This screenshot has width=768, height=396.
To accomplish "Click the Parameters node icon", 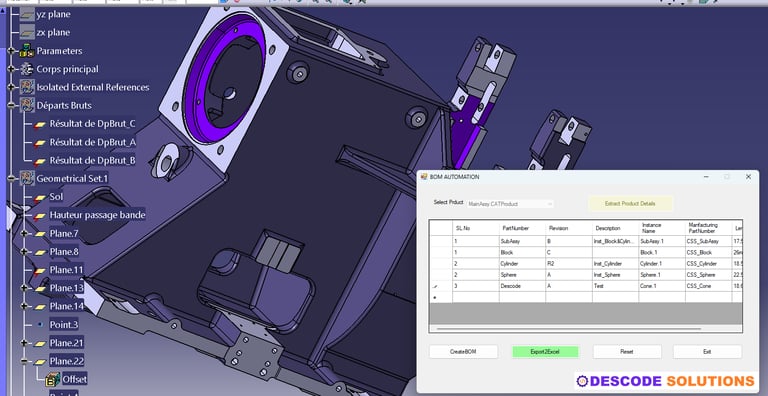I will point(26,50).
